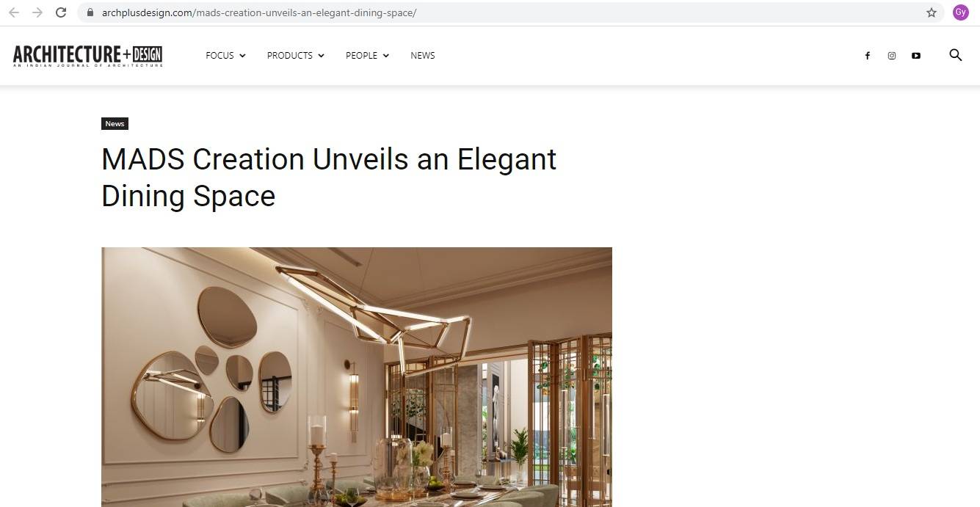Open the site search magnifier
The image size is (980, 507).
[955, 55]
